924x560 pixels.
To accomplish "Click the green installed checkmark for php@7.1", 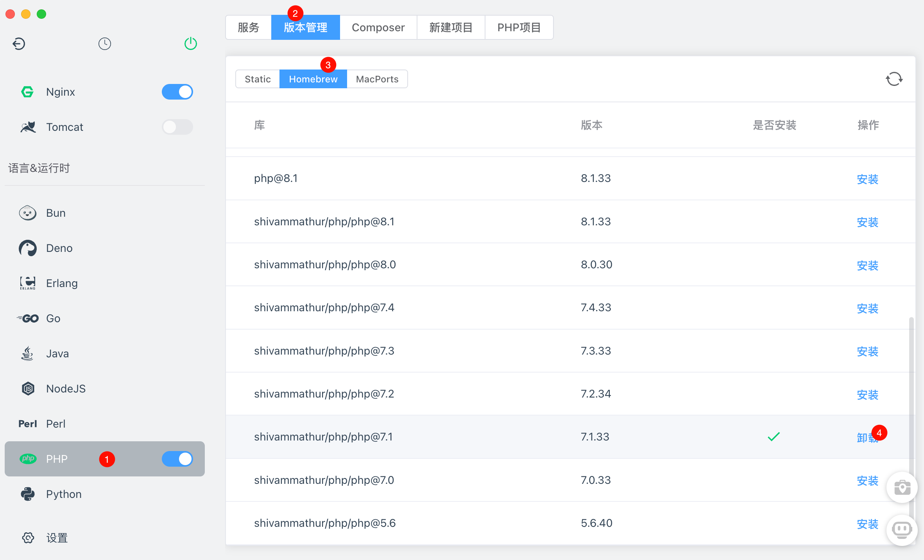I will point(774,437).
